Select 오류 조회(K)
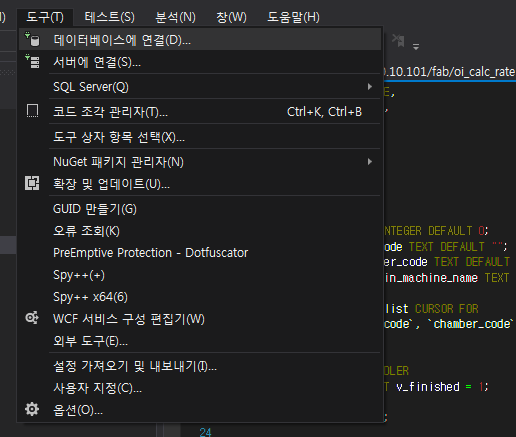 [x=200, y=231]
